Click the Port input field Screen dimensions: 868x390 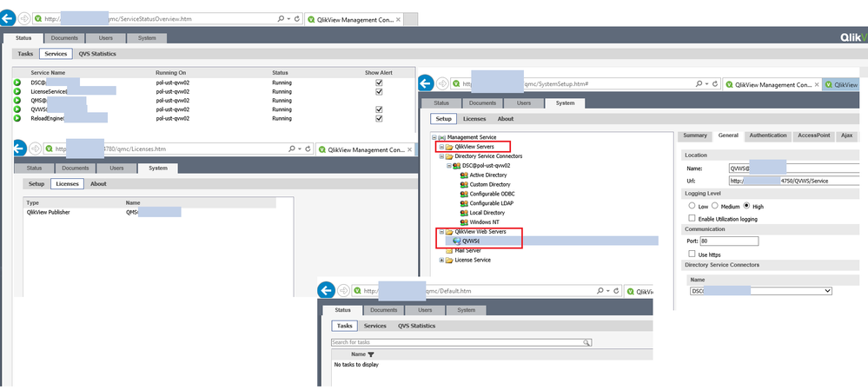(729, 241)
